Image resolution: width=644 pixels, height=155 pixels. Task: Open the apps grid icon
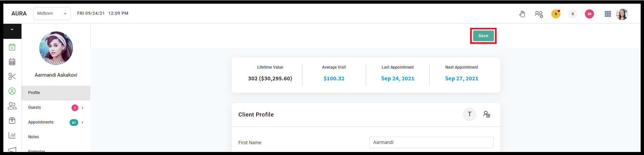click(608, 14)
